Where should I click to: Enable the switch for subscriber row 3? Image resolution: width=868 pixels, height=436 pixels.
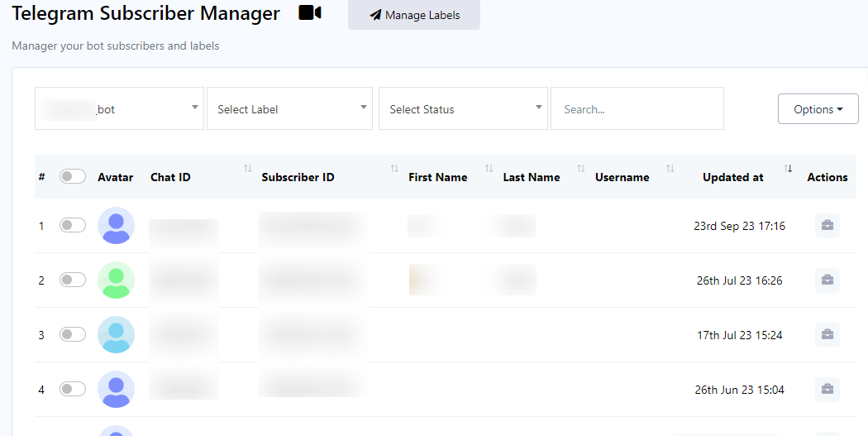point(73,334)
